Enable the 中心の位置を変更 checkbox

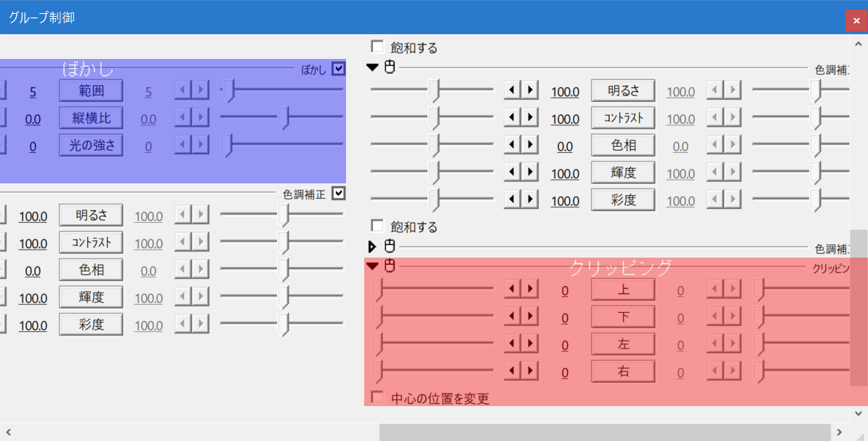pyautogui.click(x=377, y=399)
